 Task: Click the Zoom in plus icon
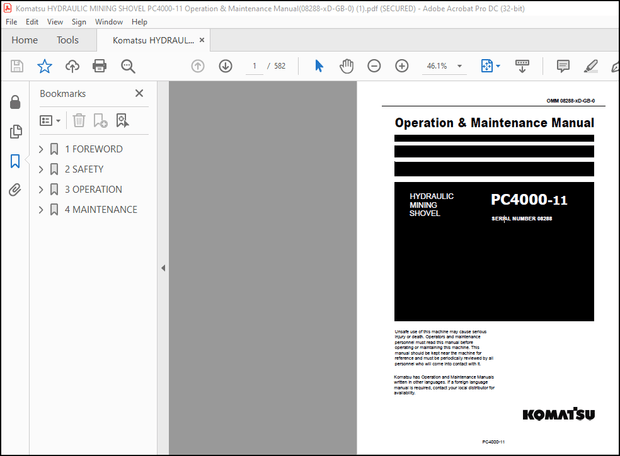point(402,66)
